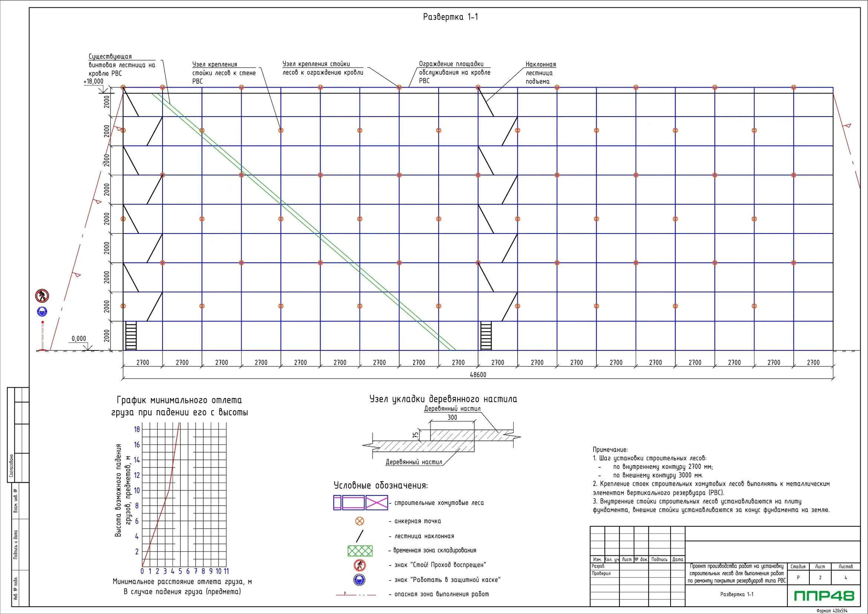Click the 0,000 ground elevation mark
The width and height of the screenshot is (868, 614).
(79, 339)
